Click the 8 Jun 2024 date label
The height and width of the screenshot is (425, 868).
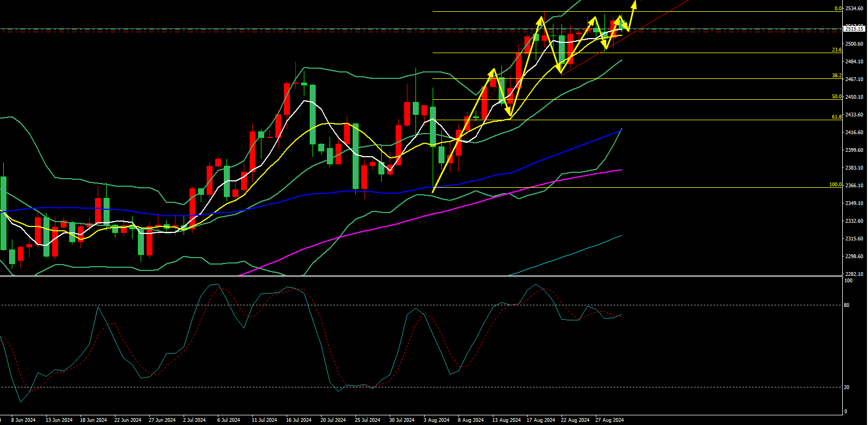(23, 420)
